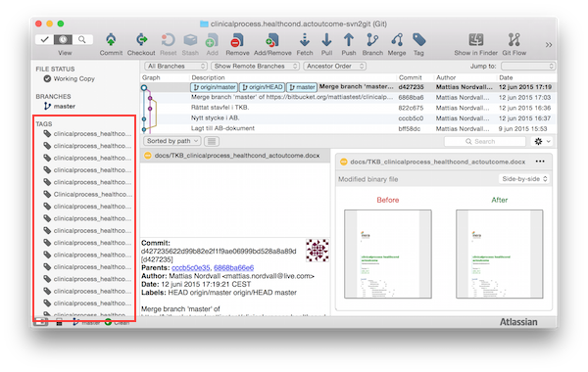
Task: Click the Commit toolbar icon
Action: 111,40
